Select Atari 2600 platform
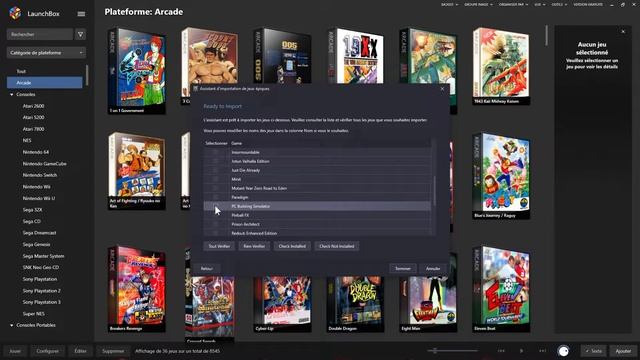The width and height of the screenshot is (640, 360). click(x=33, y=106)
